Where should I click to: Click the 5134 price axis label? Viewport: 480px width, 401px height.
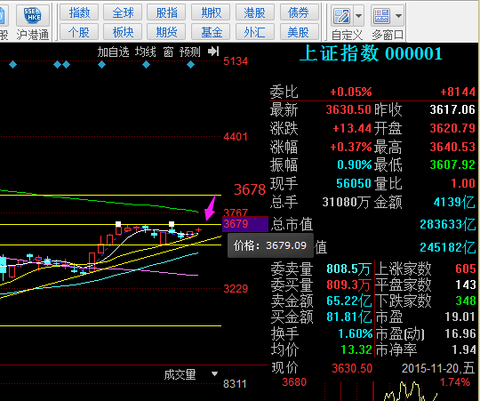click(236, 61)
